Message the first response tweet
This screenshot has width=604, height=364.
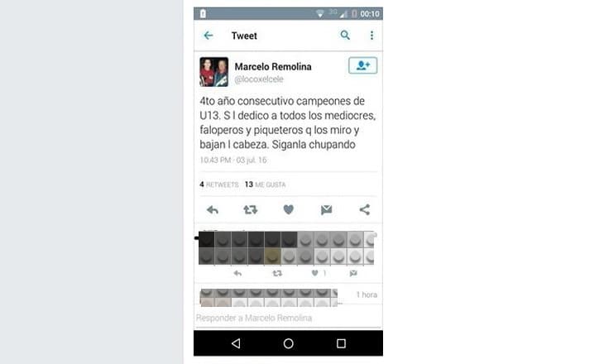tap(353, 273)
